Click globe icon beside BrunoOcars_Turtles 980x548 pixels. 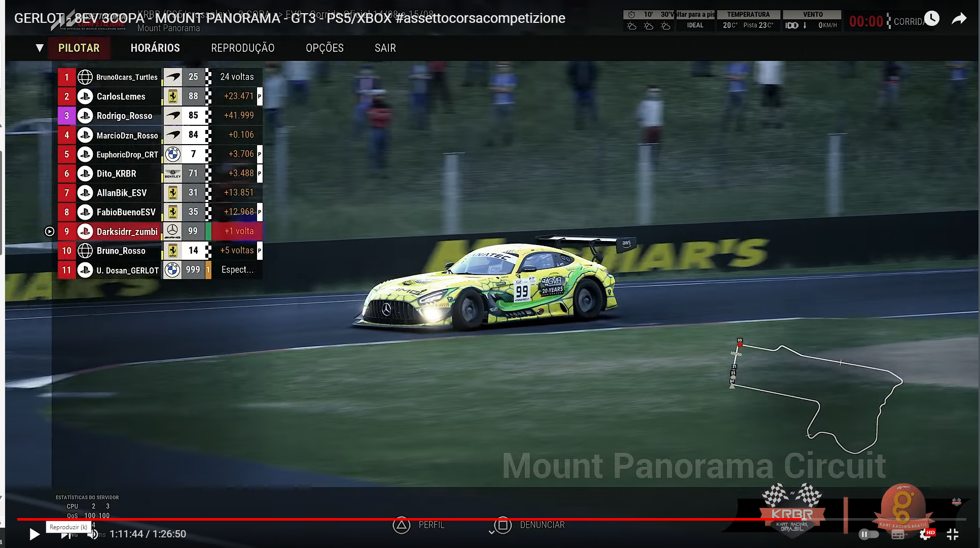click(x=85, y=77)
